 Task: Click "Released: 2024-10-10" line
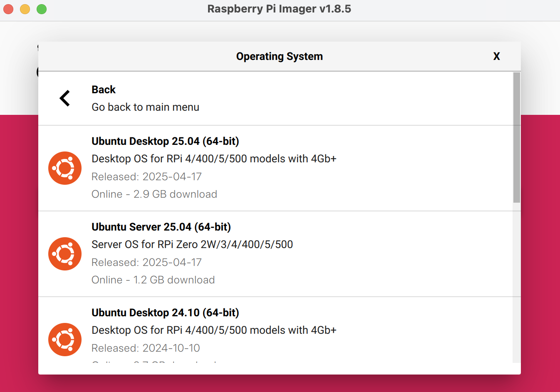coord(146,348)
